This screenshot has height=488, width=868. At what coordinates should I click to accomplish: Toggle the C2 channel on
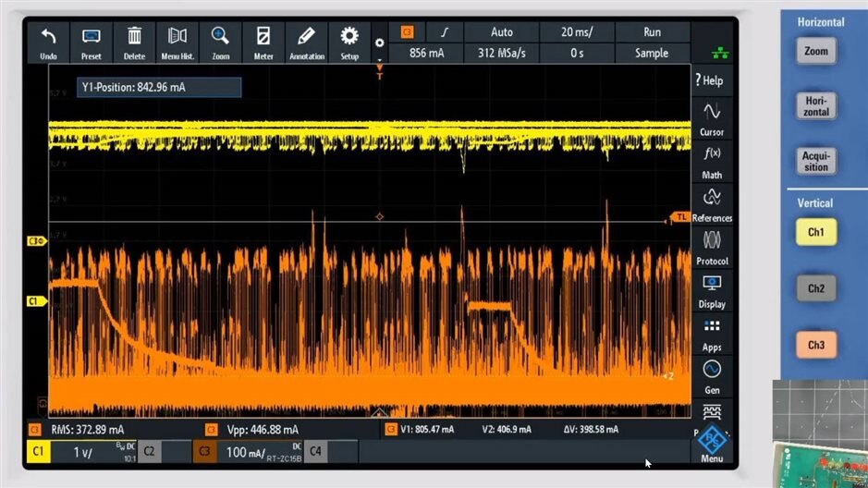[x=150, y=452]
